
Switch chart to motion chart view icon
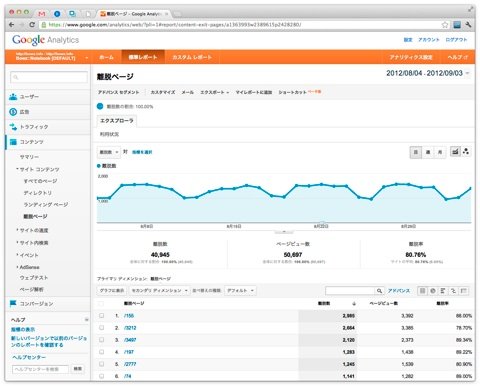click(x=466, y=152)
